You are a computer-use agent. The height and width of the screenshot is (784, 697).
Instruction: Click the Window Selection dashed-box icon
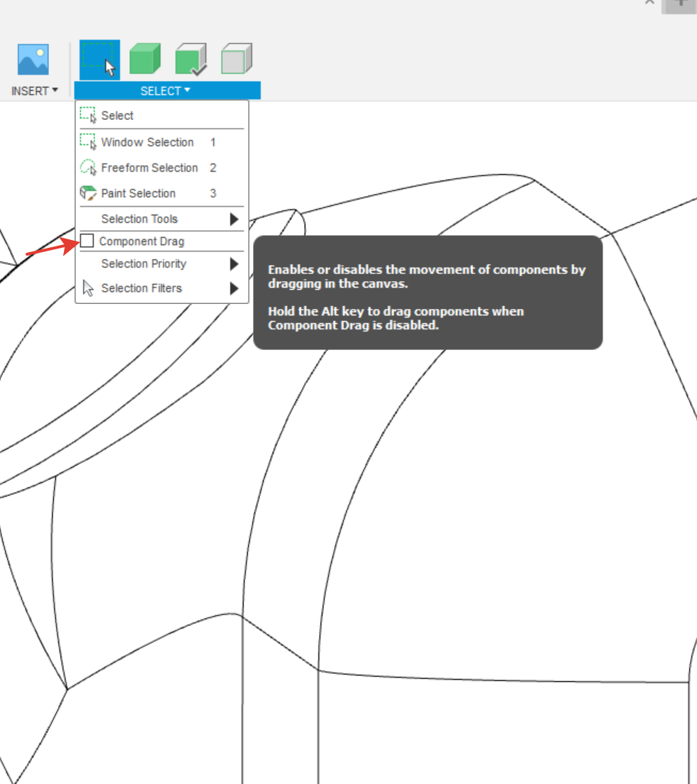tap(88, 142)
